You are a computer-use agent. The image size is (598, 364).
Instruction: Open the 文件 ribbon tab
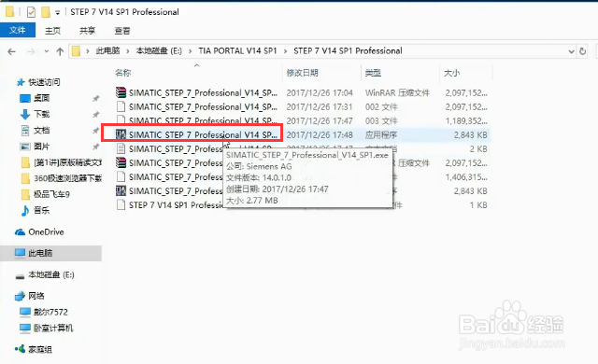click(x=18, y=30)
